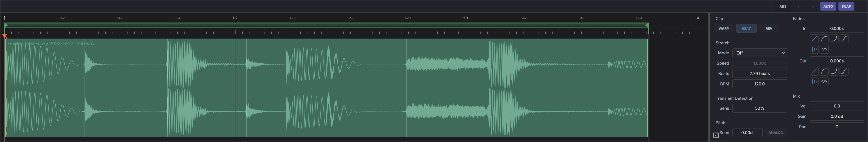Click ruler position 1.2
This screenshot has height=142, width=868.
click(235, 18)
